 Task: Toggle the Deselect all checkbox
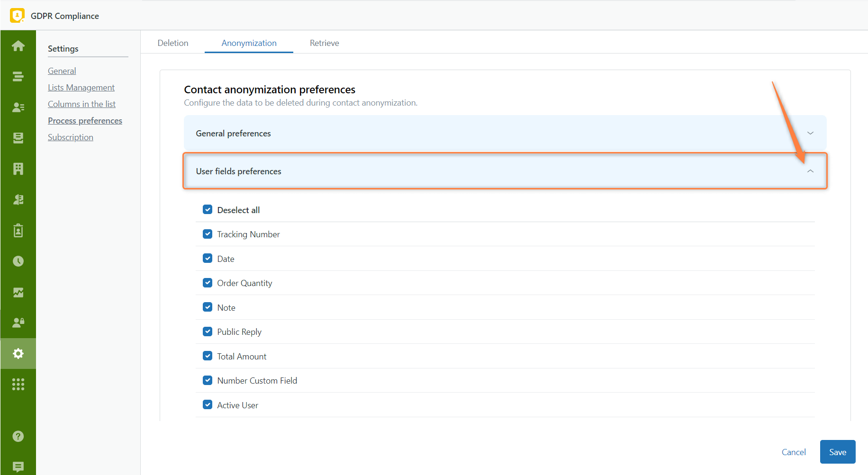pyautogui.click(x=208, y=209)
